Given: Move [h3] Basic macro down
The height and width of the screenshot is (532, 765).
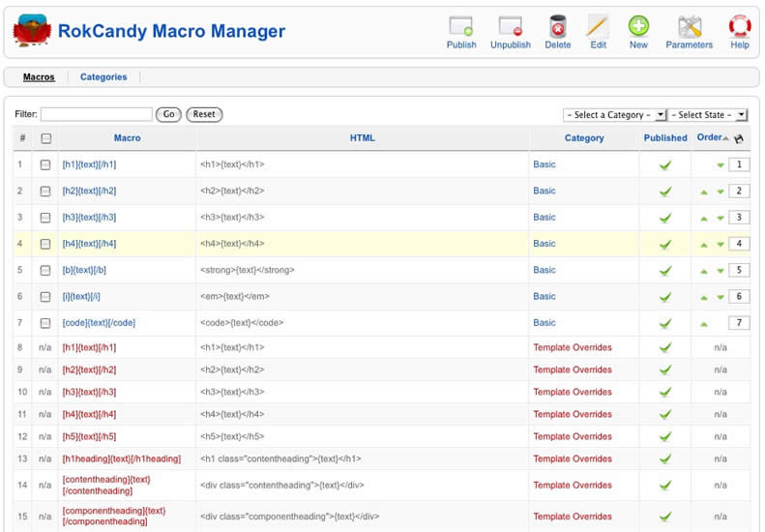Looking at the screenshot, I should (721, 219).
